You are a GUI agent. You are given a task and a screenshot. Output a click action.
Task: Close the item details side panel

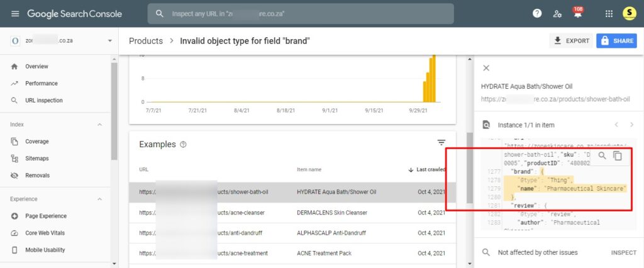[x=486, y=68]
